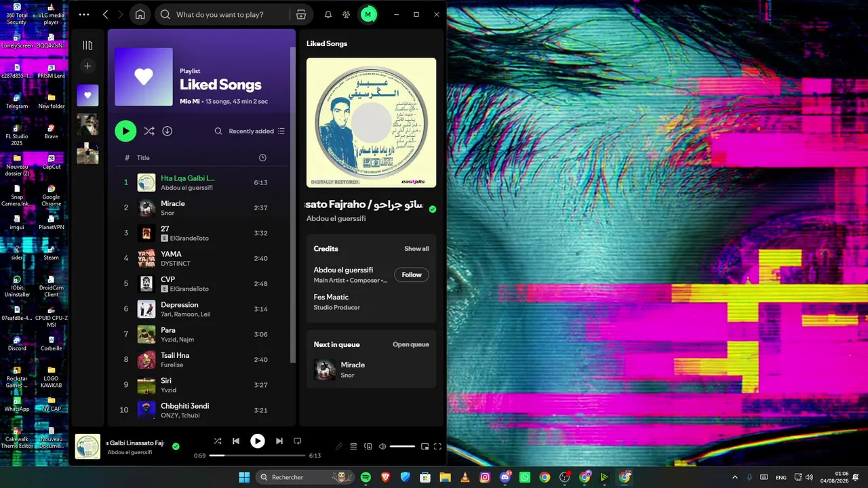Toggle repeat in the player bar
This screenshot has width=868, height=488.
(x=297, y=441)
